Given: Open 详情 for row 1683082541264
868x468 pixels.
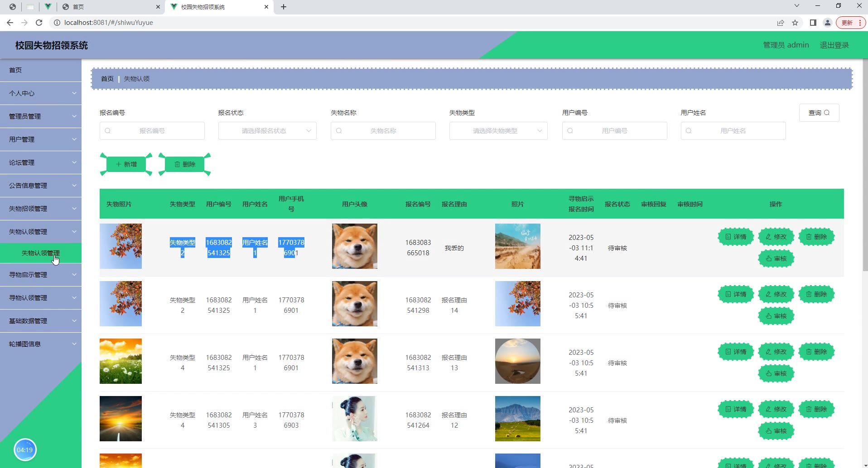Looking at the screenshot, I should pyautogui.click(x=736, y=409).
